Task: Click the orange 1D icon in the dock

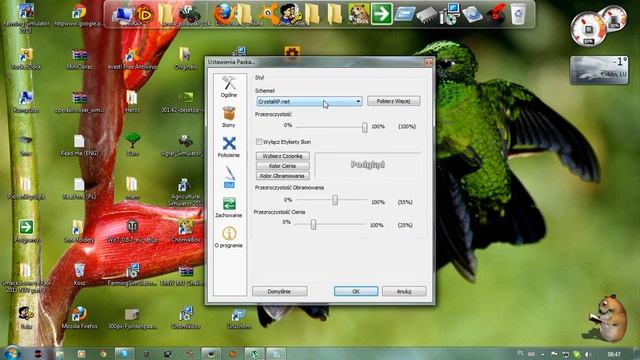Action: coord(144,14)
